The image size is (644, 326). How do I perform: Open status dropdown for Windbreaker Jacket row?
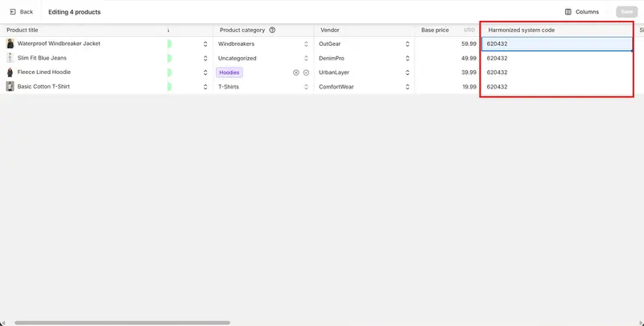point(205,44)
